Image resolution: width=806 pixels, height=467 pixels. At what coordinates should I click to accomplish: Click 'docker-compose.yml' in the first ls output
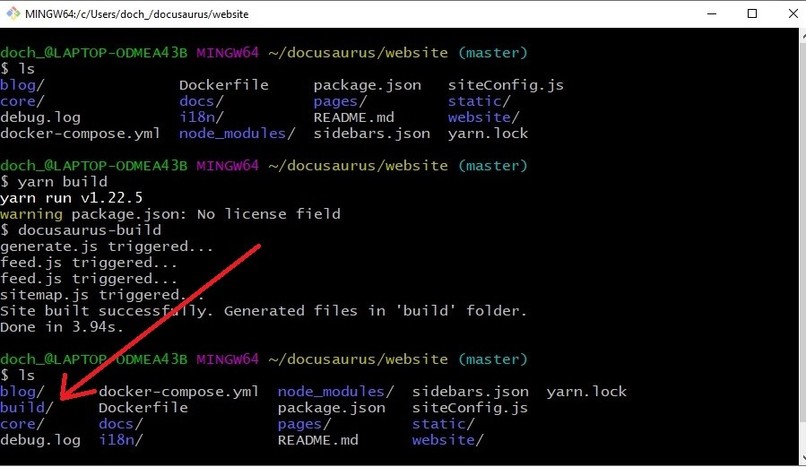click(x=80, y=133)
